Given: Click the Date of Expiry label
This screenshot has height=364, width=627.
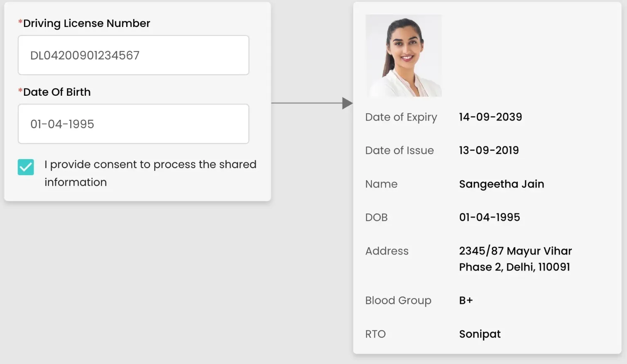Looking at the screenshot, I should click(401, 117).
